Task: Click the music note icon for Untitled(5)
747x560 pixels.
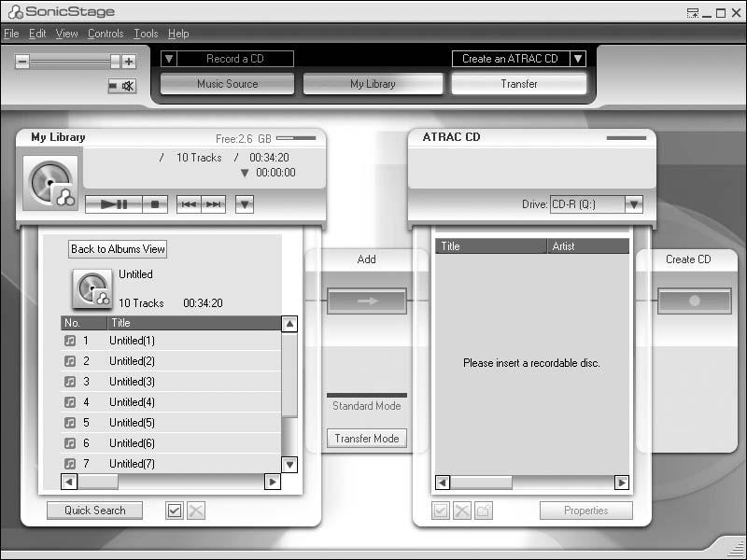Action: click(70, 423)
